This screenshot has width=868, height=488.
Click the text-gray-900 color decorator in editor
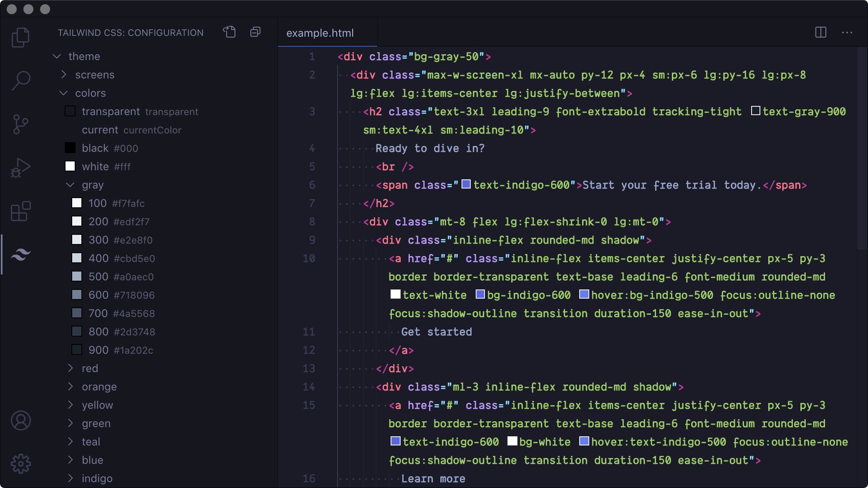pyautogui.click(x=755, y=111)
